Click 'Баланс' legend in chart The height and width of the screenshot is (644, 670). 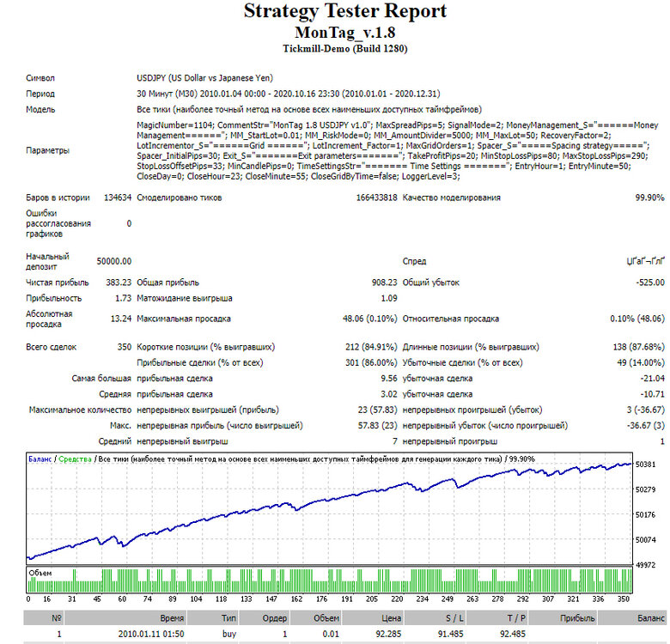(x=40, y=459)
